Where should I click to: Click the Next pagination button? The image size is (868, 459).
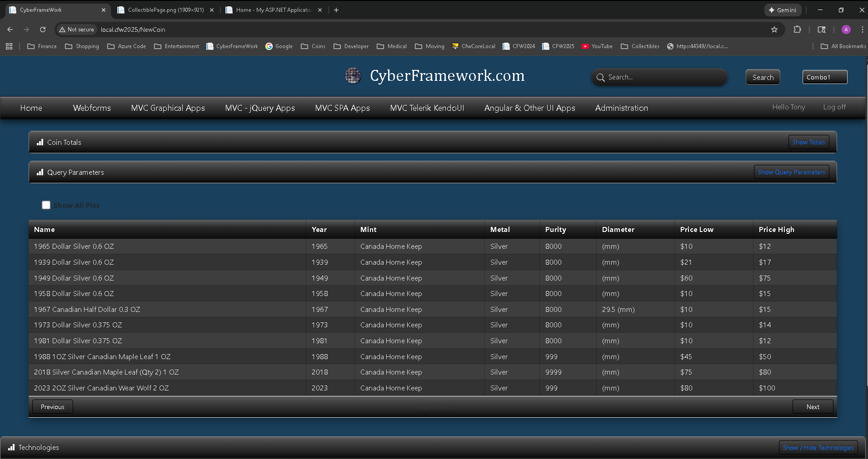tap(813, 406)
